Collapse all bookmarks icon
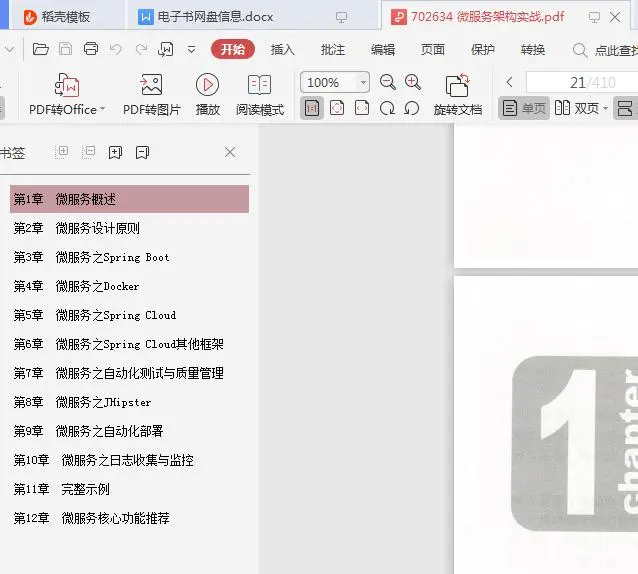The height and width of the screenshot is (574, 638). coord(88,152)
